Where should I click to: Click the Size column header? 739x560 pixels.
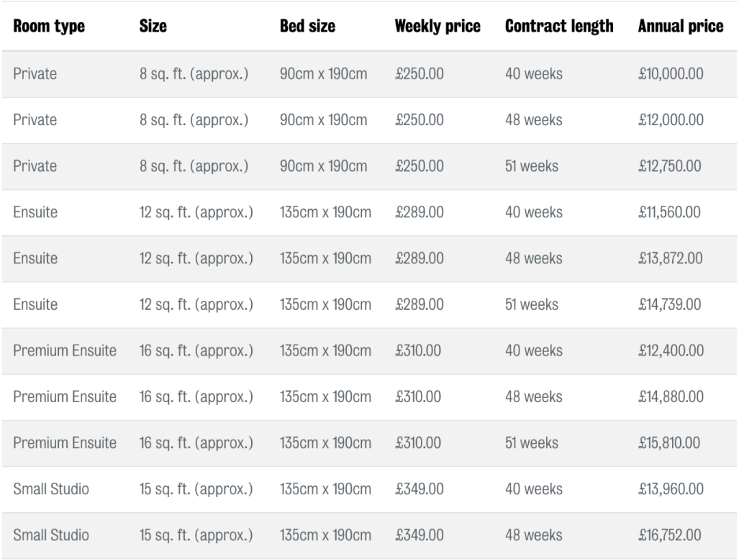click(153, 27)
